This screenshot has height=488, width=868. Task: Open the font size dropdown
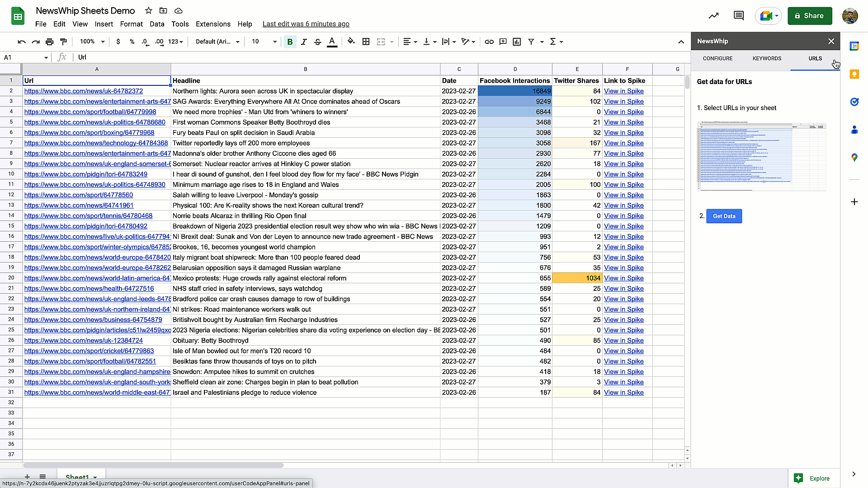pos(264,42)
